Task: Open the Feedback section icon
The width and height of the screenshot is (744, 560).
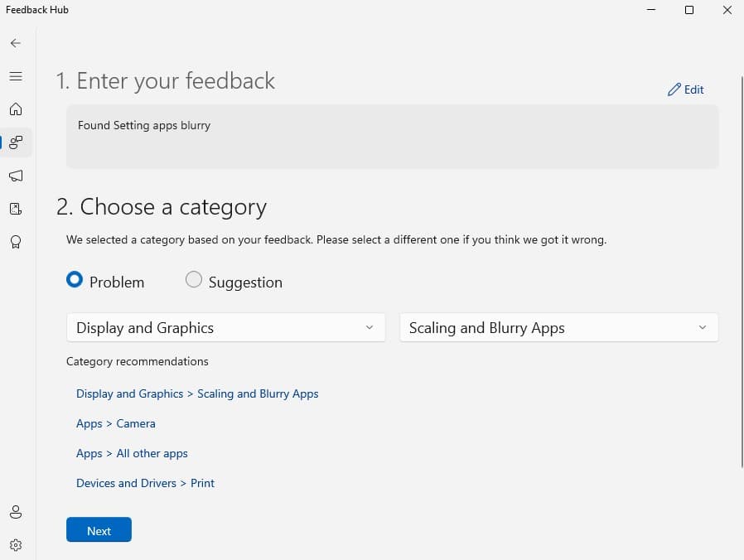Action: [16, 142]
